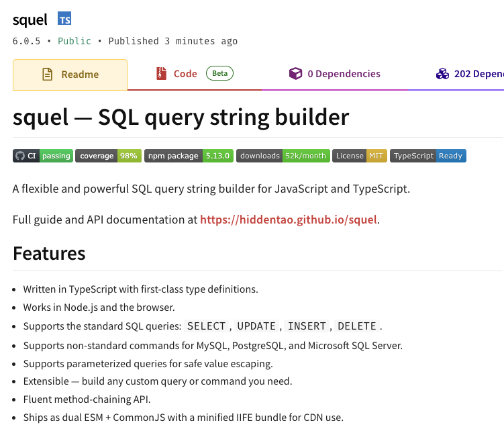Click the version text 6.0.5
The image size is (504, 433).
coord(26,41)
